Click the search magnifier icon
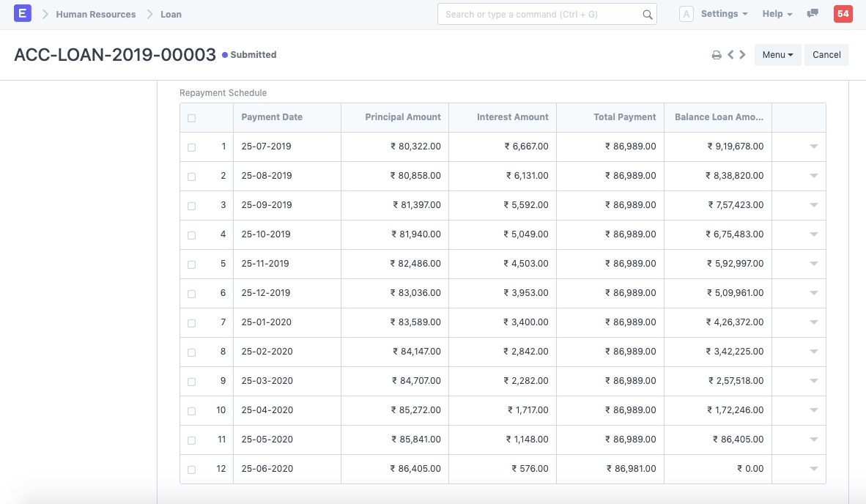Image resolution: width=866 pixels, height=504 pixels. [647, 14]
